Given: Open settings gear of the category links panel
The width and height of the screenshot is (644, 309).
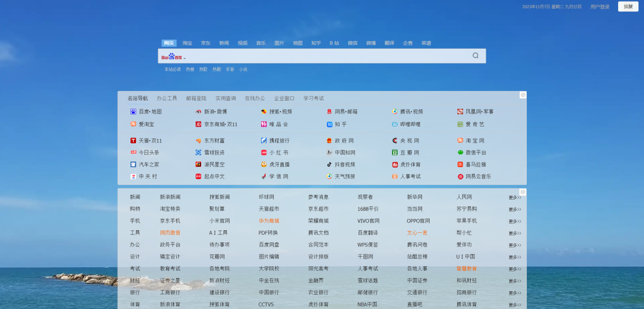Looking at the screenshot, I should pos(523,192).
